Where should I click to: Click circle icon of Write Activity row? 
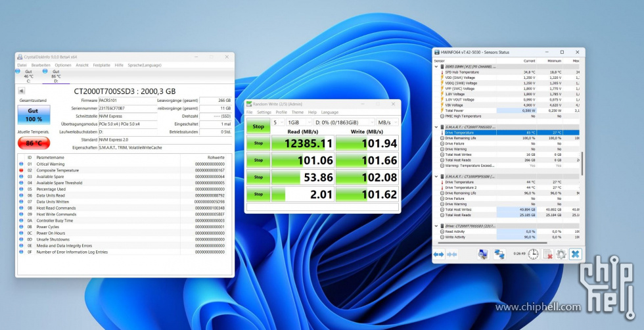tap(442, 237)
